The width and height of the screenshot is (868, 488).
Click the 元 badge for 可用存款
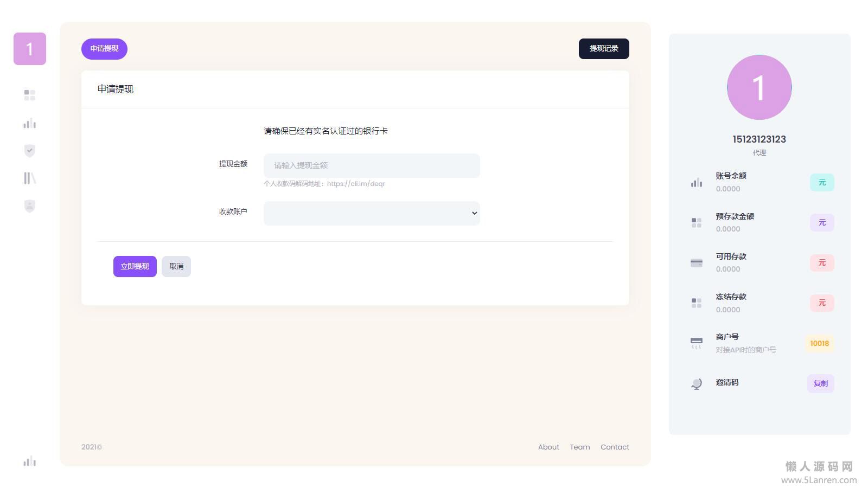point(822,262)
